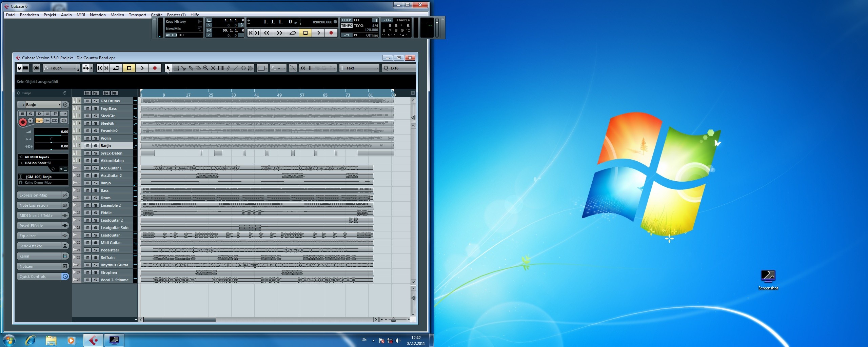Click Transport panel fast forward button

[x=279, y=33]
